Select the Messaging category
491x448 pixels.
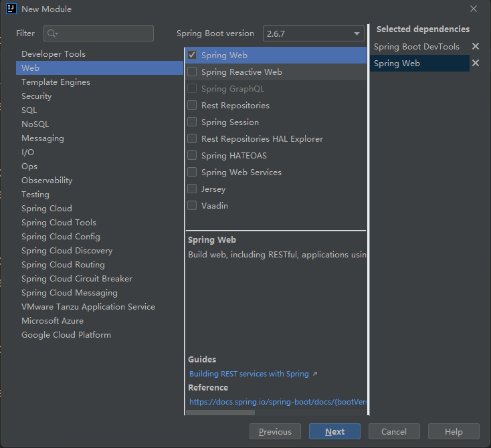[x=100, y=138]
